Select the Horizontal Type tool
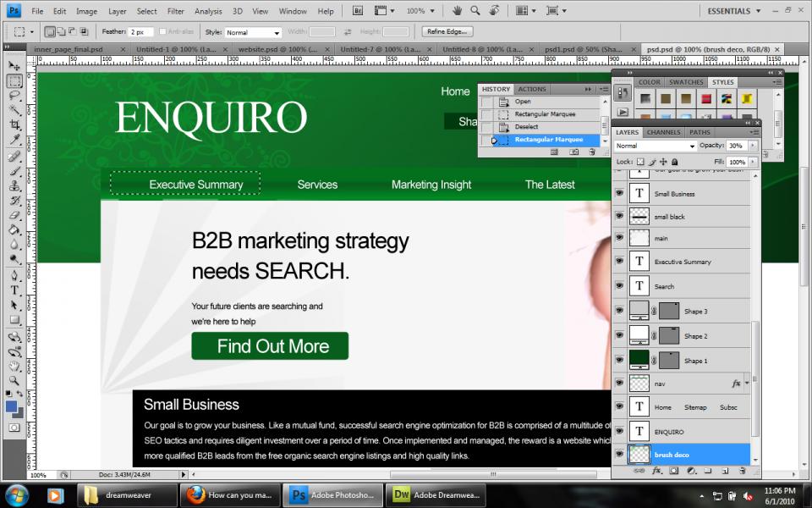This screenshot has height=508, width=812. tap(14, 290)
